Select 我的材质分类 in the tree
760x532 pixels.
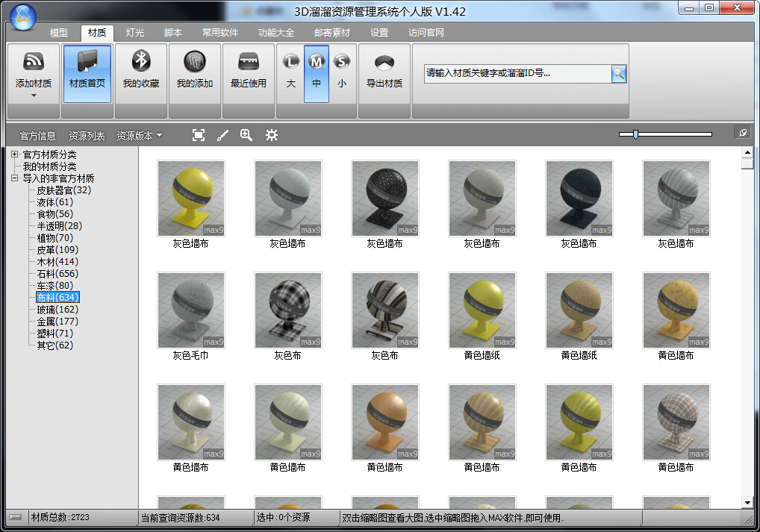(49, 166)
